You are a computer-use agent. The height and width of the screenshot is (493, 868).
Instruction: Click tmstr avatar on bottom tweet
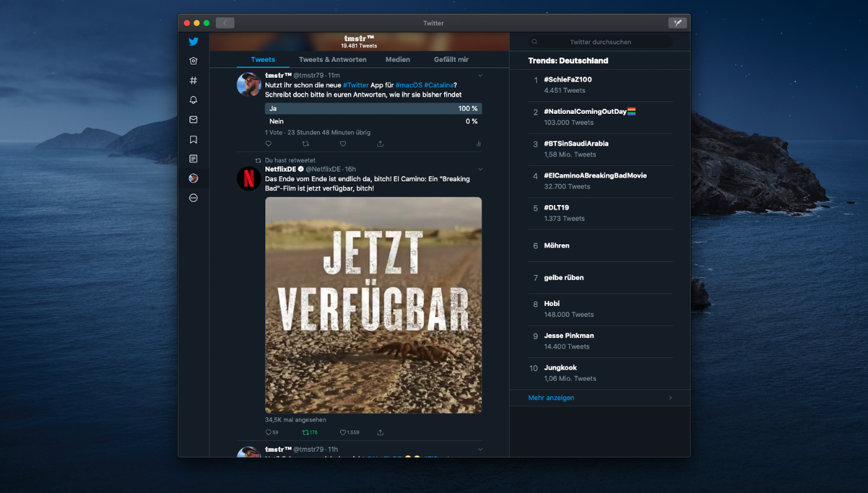[x=249, y=452]
